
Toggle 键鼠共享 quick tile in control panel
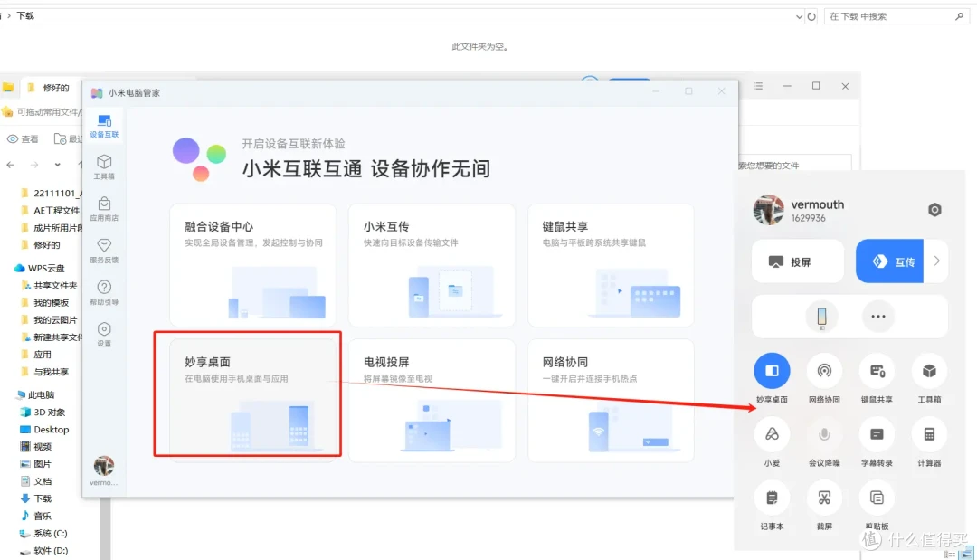click(x=877, y=371)
